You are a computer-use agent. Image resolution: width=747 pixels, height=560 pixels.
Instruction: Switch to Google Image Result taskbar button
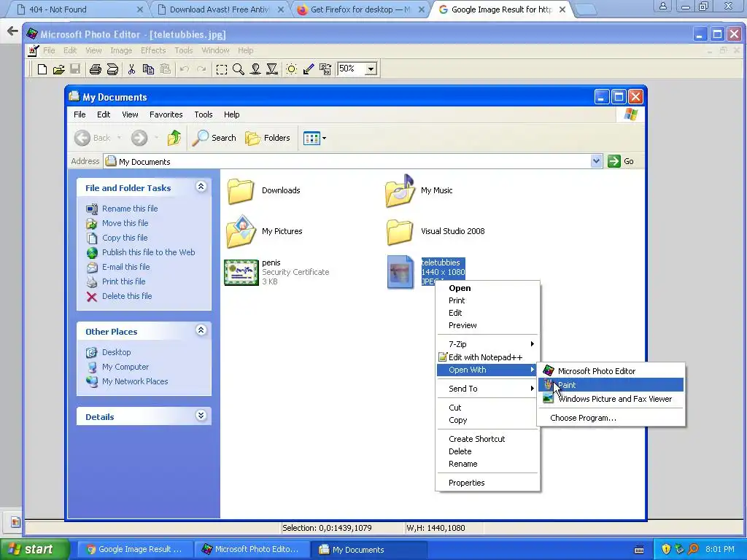click(x=134, y=550)
